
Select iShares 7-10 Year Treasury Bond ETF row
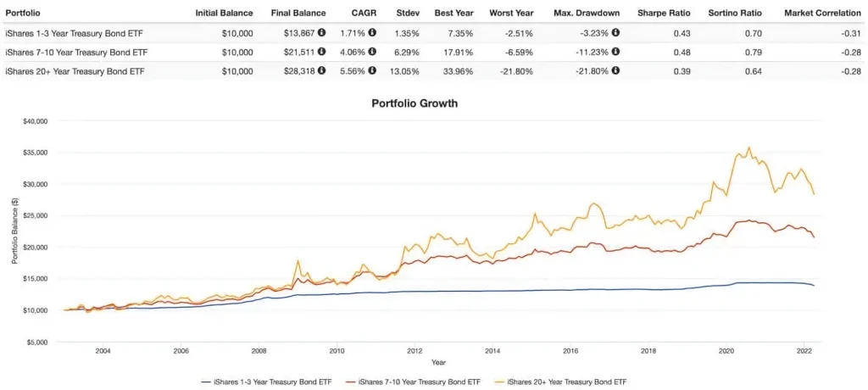click(x=75, y=52)
